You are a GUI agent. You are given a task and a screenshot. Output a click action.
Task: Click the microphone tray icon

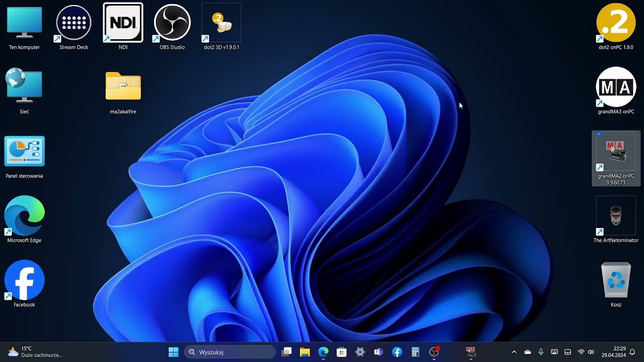pyautogui.click(x=541, y=352)
